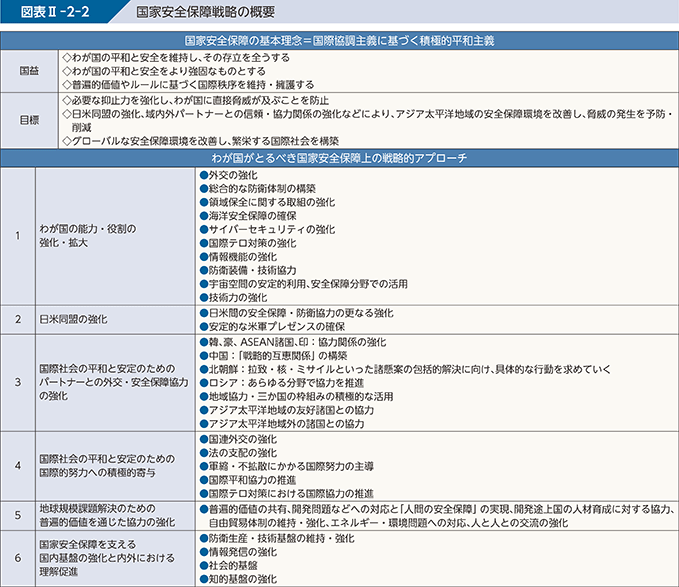
Task: Click bullet 宇宙空間の安定的利用
Action: tap(304, 284)
